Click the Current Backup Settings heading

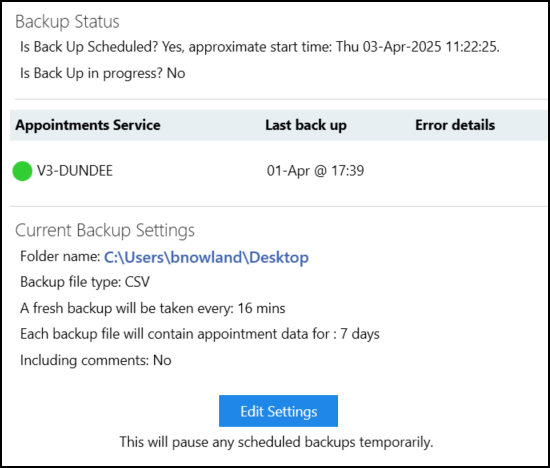pos(105,230)
